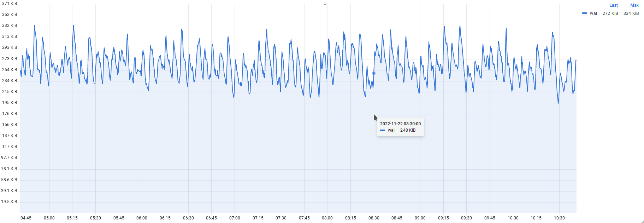The image size is (644, 223).
Task: Toggle the wal series in the legend
Action: [593, 13]
